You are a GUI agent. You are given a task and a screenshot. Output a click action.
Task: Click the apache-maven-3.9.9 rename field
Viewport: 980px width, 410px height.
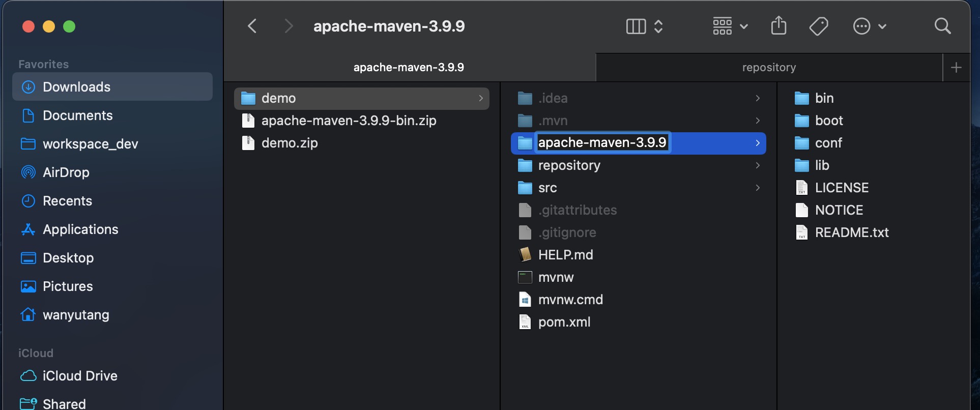[x=602, y=143]
